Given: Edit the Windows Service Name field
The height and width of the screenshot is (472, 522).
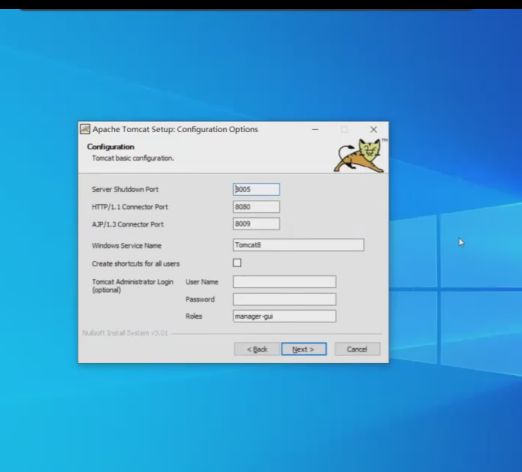Looking at the screenshot, I should click(x=298, y=245).
